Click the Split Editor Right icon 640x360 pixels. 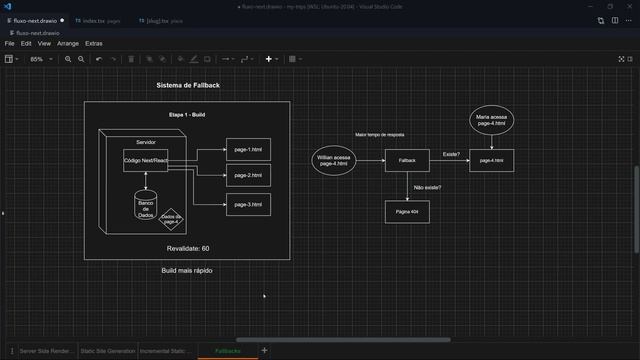tap(615, 20)
